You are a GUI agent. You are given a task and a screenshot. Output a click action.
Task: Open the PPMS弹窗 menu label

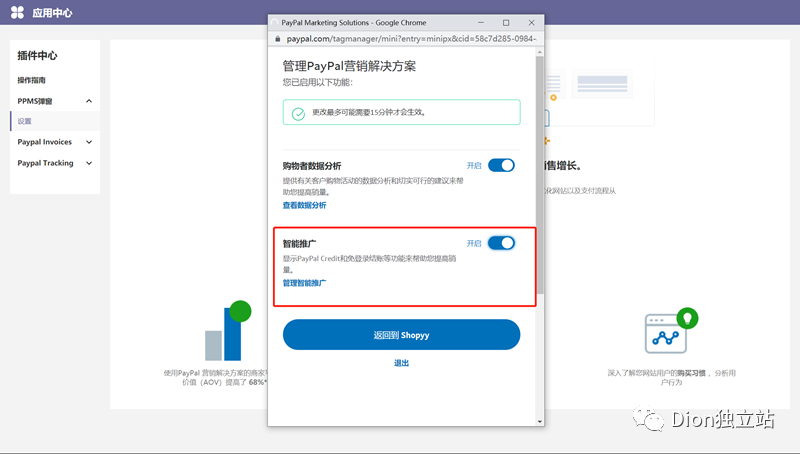[35, 101]
